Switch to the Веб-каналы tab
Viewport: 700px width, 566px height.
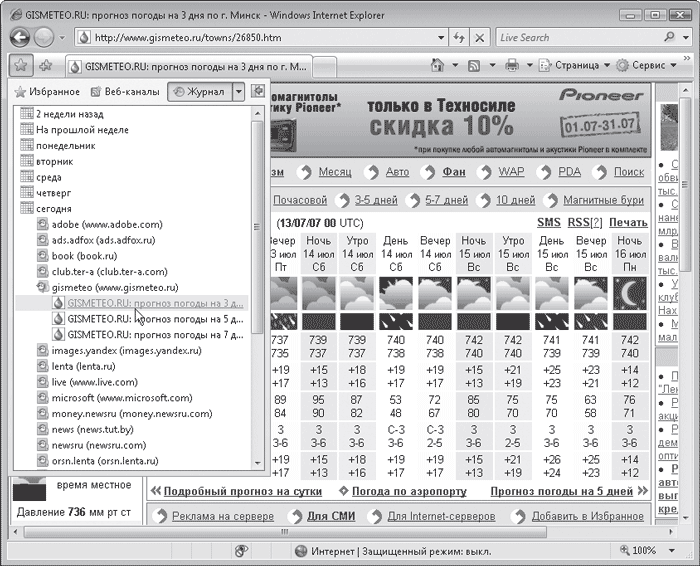124,91
